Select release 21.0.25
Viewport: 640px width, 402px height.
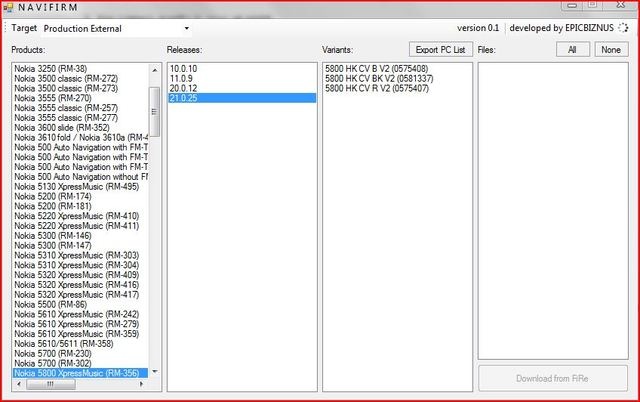coord(183,98)
